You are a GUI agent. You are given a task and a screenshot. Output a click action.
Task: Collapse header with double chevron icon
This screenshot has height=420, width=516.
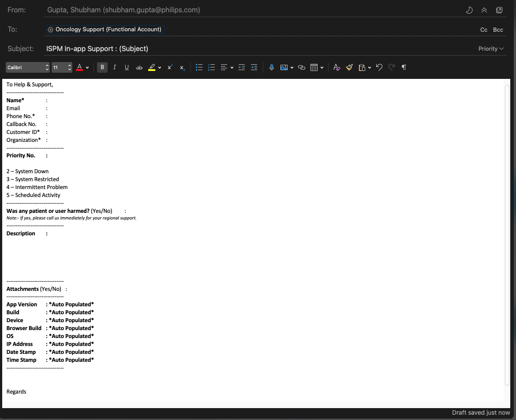[x=484, y=10]
